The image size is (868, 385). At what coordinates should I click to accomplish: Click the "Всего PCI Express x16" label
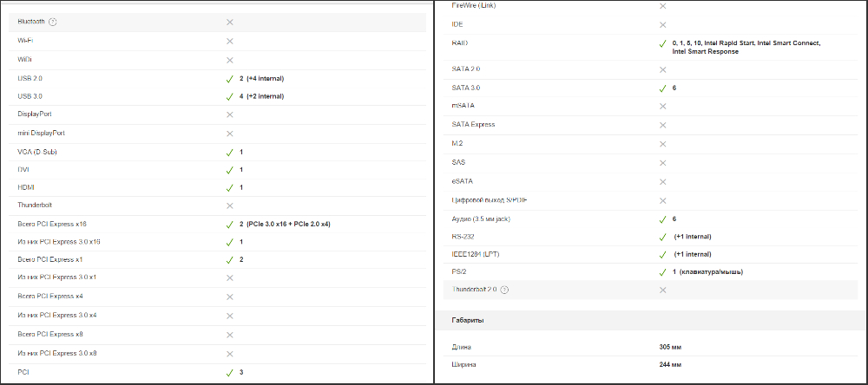(x=52, y=224)
